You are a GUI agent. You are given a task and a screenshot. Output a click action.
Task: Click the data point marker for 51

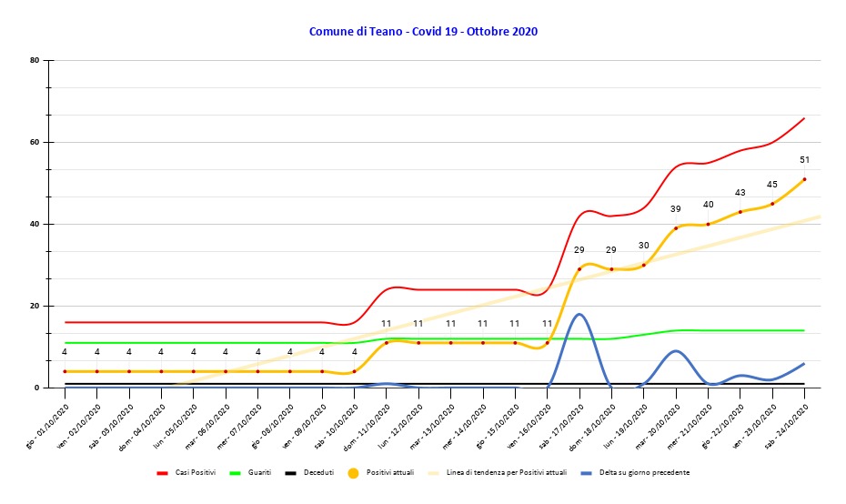pyautogui.click(x=804, y=179)
